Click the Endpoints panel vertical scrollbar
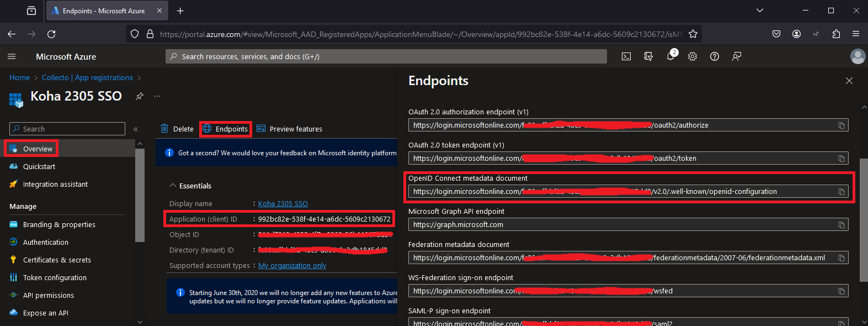 [864, 219]
